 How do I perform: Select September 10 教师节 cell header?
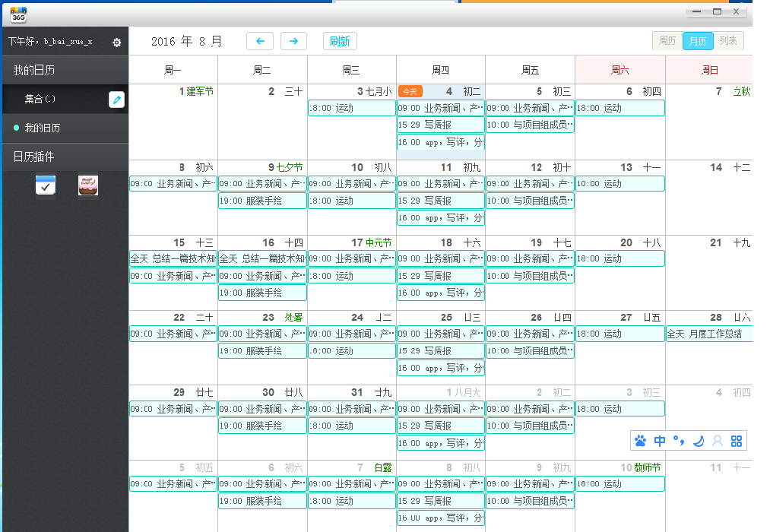click(x=640, y=467)
